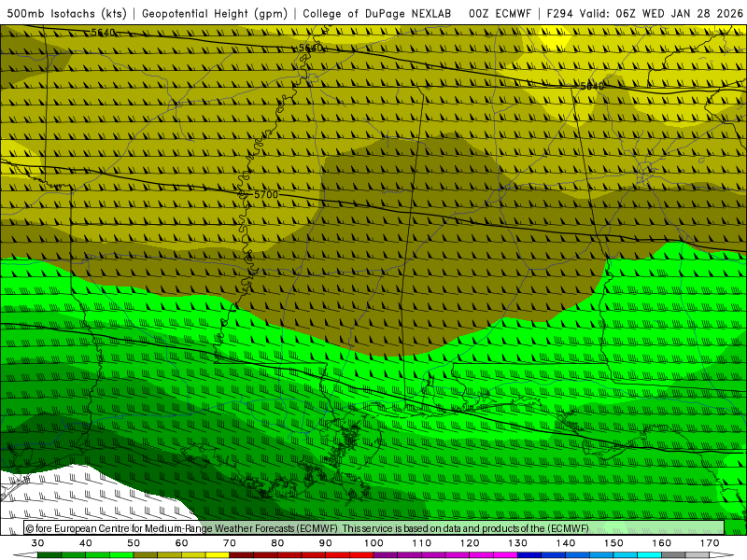The image size is (747, 560).
Task: Click the 30 value on the color scale
Action: click(x=37, y=543)
